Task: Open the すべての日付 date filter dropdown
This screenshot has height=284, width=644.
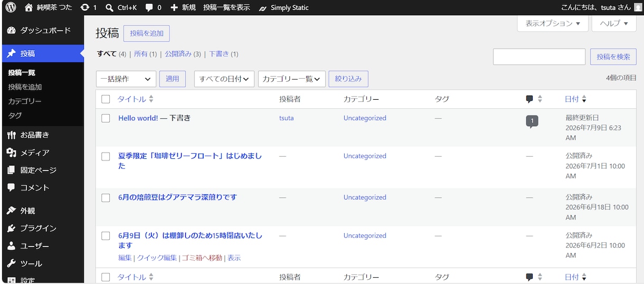Action: point(224,79)
